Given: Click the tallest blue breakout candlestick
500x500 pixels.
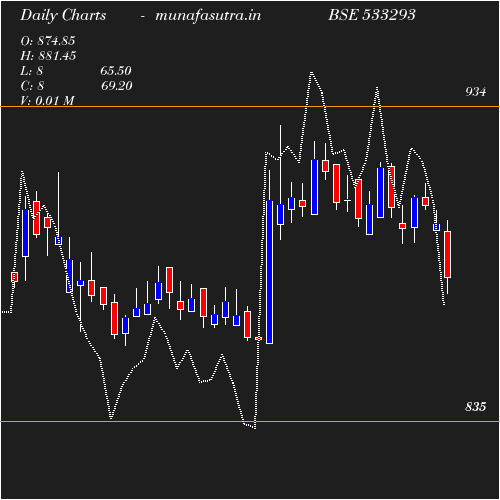Looking at the screenshot, I should pos(269,272).
